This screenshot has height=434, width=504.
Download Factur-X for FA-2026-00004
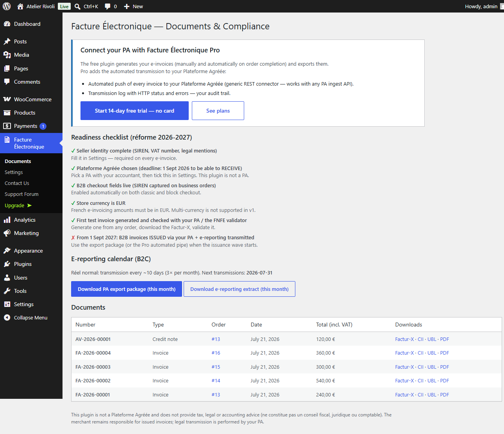[x=404, y=353]
